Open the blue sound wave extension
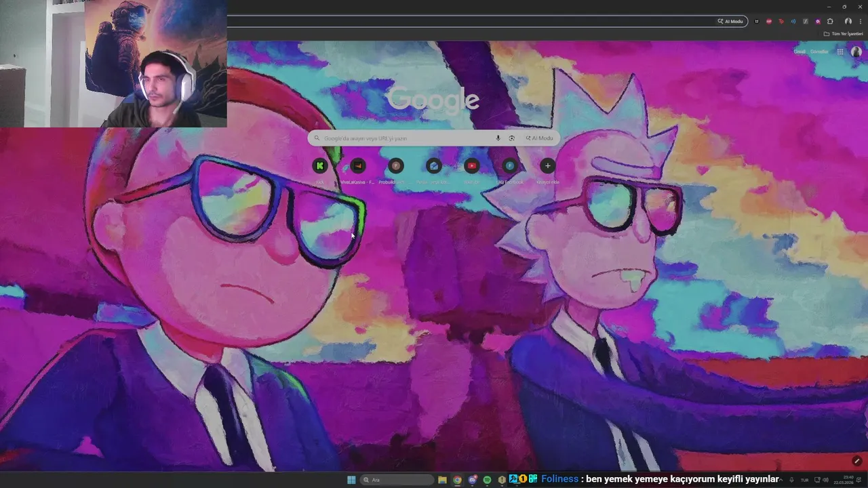 click(x=793, y=22)
